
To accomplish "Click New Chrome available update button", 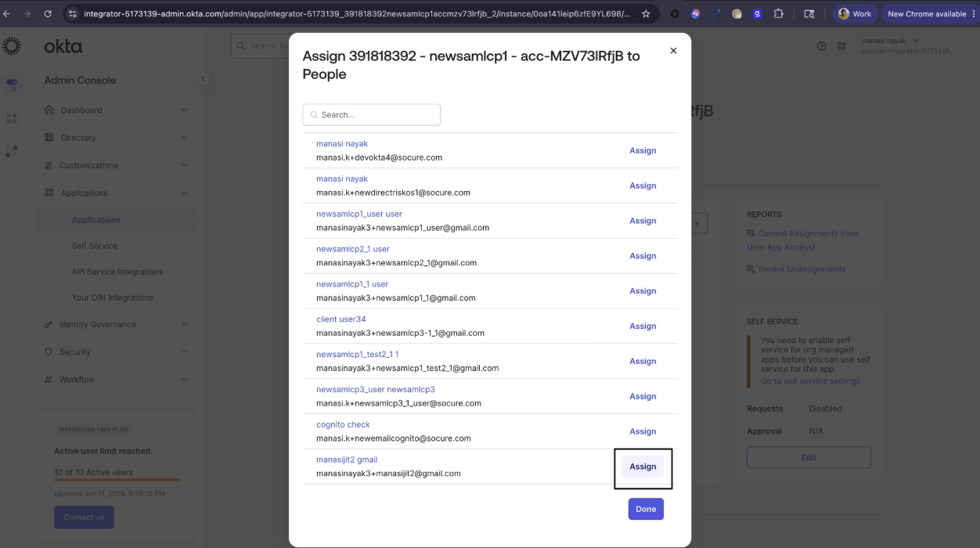I will [930, 13].
